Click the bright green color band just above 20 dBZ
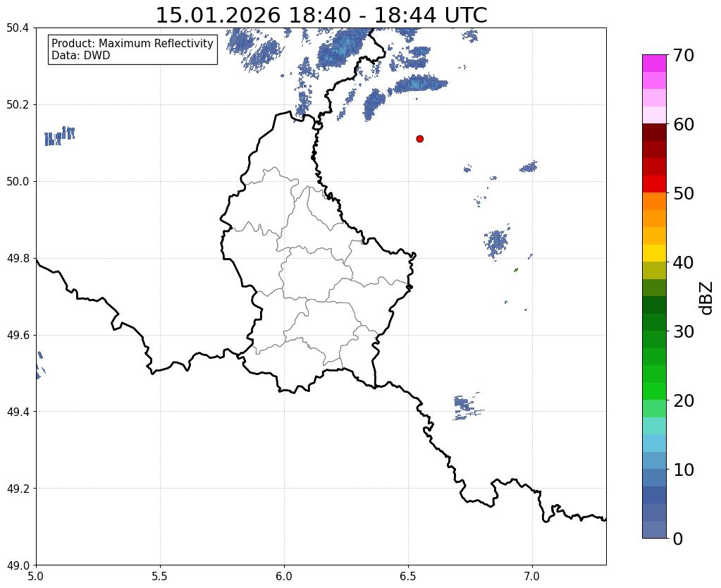This screenshot has width=721, height=588. pos(654,391)
